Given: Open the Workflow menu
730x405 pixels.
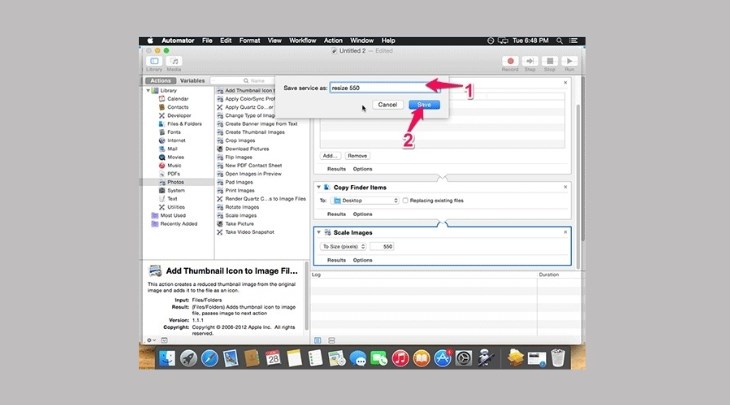Looking at the screenshot, I should coord(303,40).
